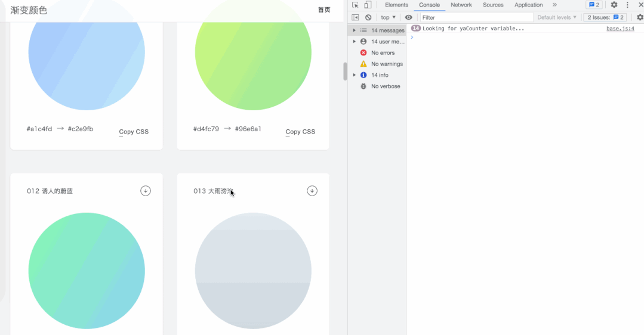Open the 首页 home link
The height and width of the screenshot is (335, 644).
[x=324, y=10]
